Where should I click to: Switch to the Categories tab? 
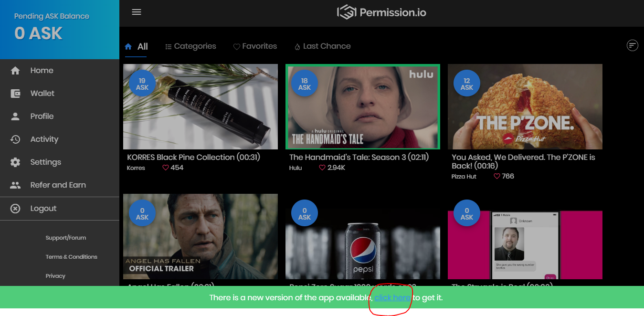(190, 46)
